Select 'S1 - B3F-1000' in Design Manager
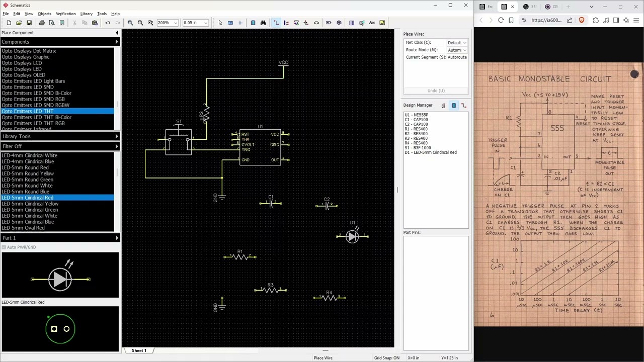The width and height of the screenshot is (644, 362). (x=418, y=148)
